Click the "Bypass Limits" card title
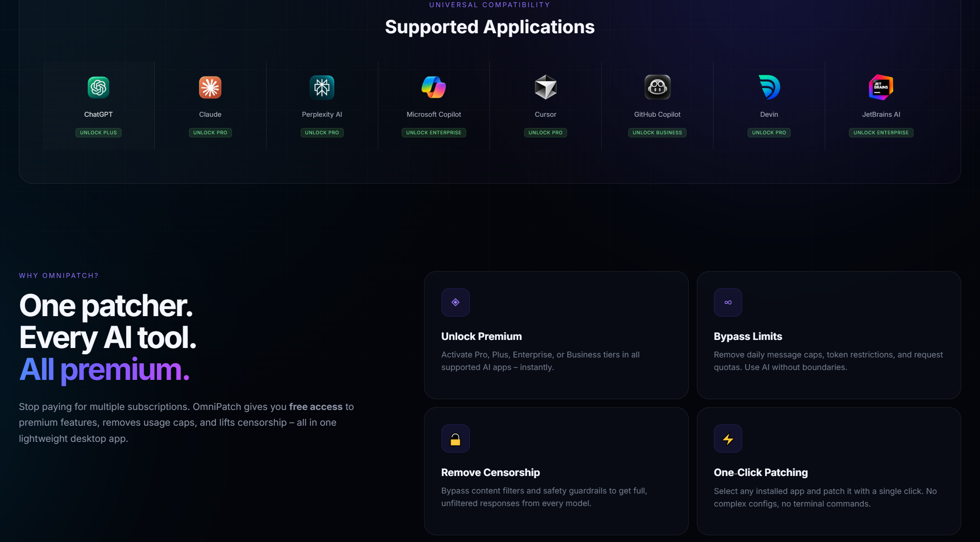 (748, 336)
